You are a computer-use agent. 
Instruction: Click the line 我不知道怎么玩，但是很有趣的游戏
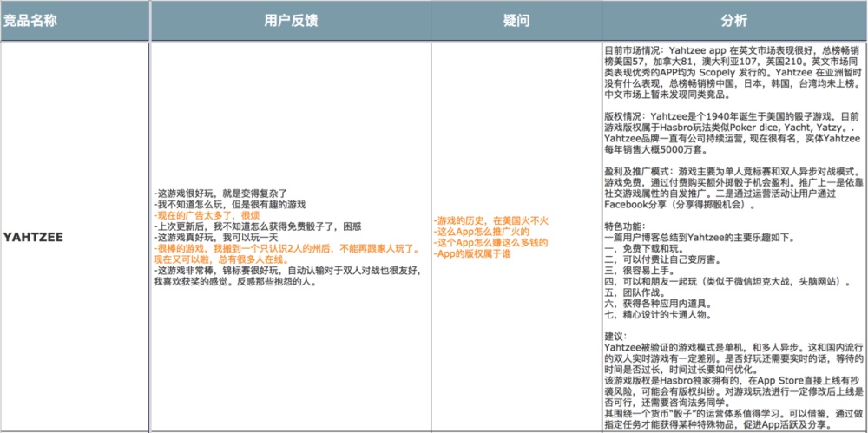(x=230, y=204)
